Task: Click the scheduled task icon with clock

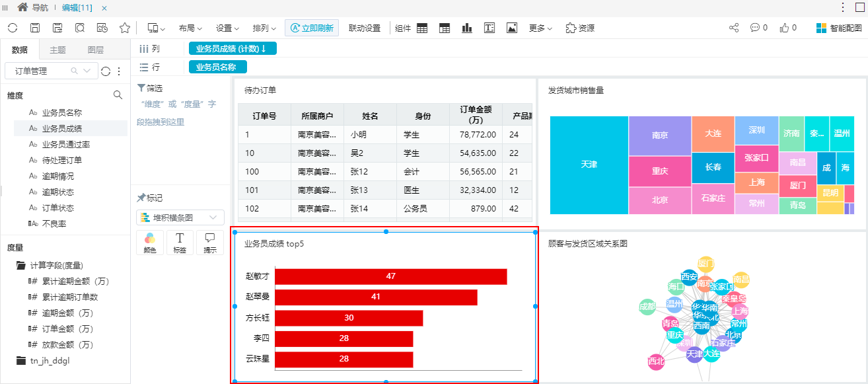Action: (x=102, y=28)
